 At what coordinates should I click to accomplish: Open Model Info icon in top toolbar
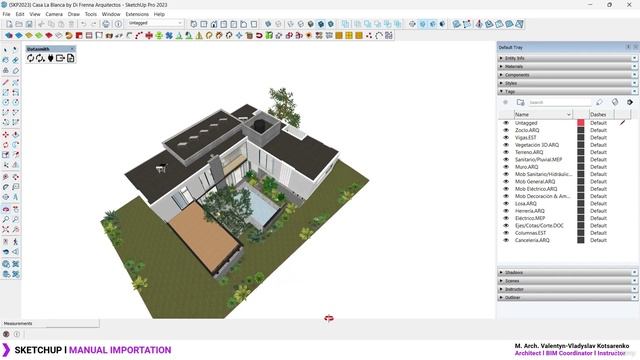click(118, 24)
